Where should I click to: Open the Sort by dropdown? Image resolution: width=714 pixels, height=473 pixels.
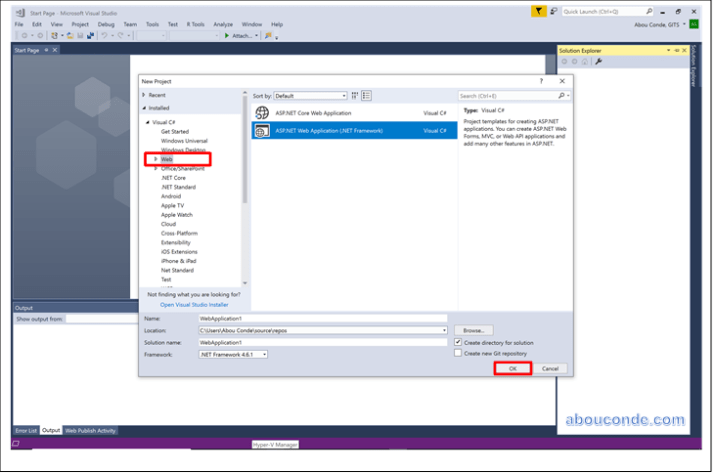click(x=310, y=96)
